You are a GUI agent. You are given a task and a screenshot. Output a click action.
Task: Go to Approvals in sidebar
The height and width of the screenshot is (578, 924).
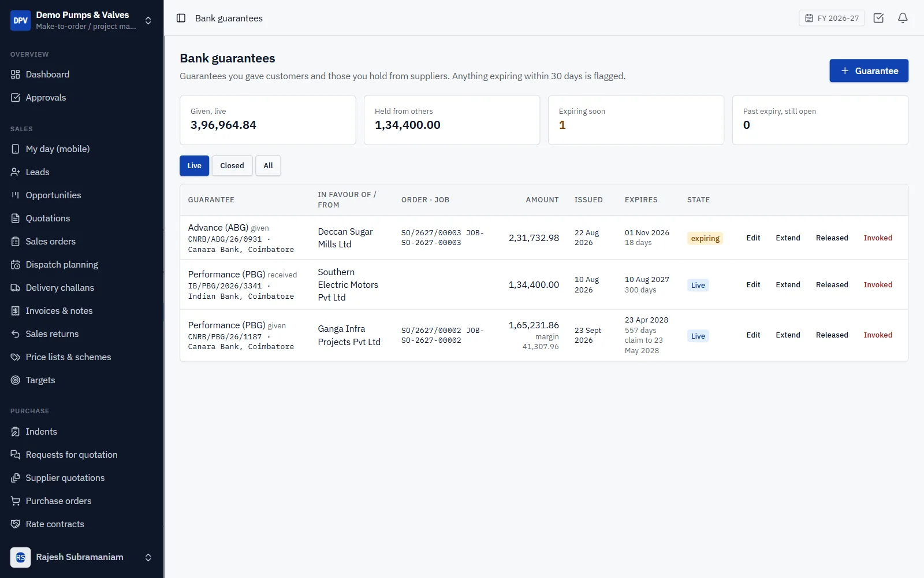click(81, 98)
